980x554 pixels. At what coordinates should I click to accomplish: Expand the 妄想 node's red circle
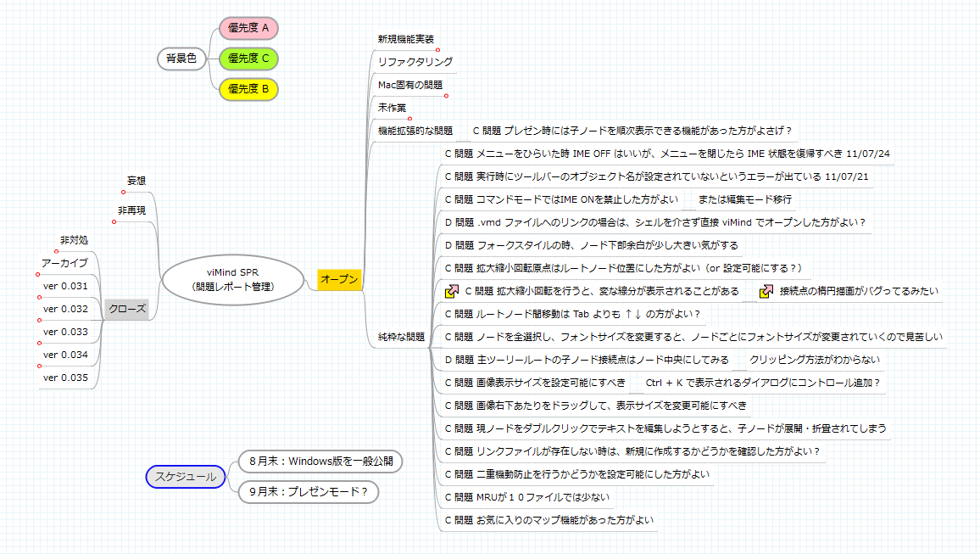[x=123, y=192]
